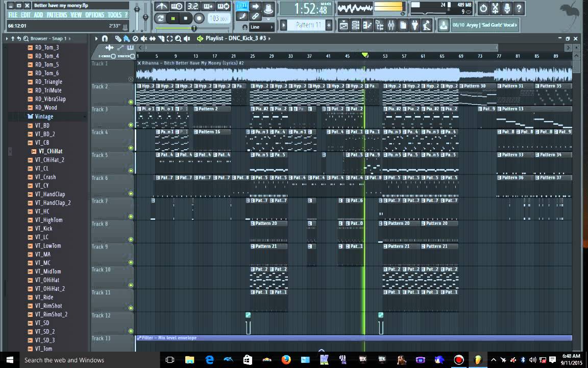Toggle the STRETCH checkbox
The image size is (588, 368).
click(x=132, y=56)
